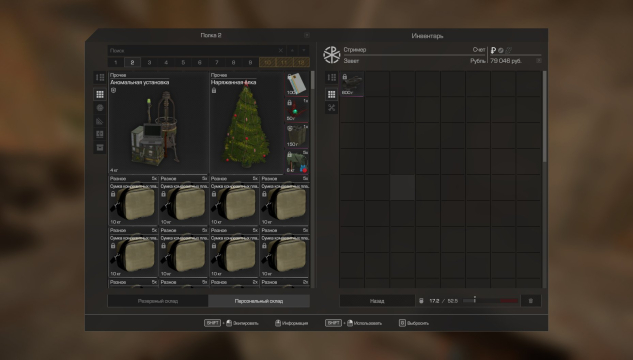
Task: Click the Назад button
Action: click(377, 301)
